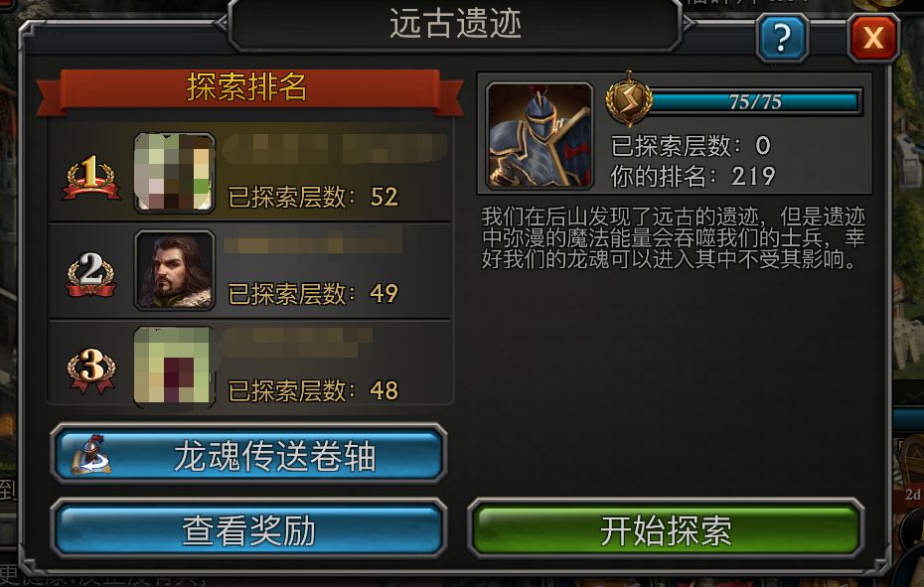Click the 探索排名 ranking banner
Image resolution: width=924 pixels, height=587 pixels.
[248, 88]
